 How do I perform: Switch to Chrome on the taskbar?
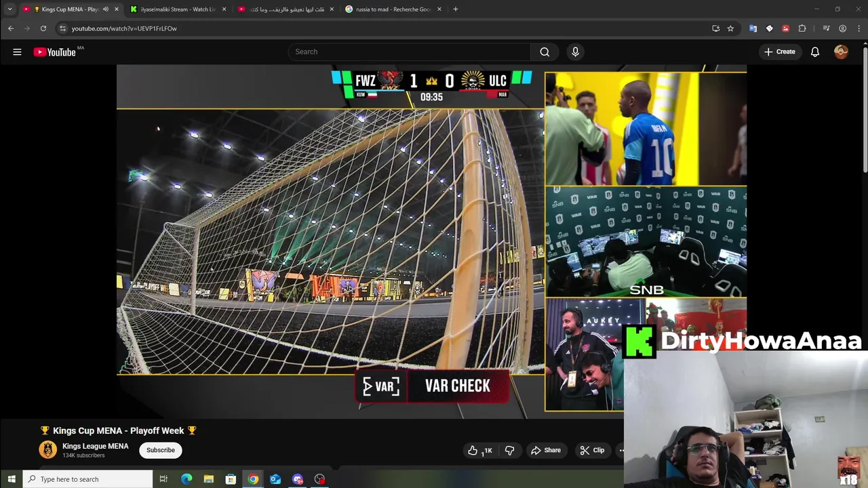(x=253, y=479)
